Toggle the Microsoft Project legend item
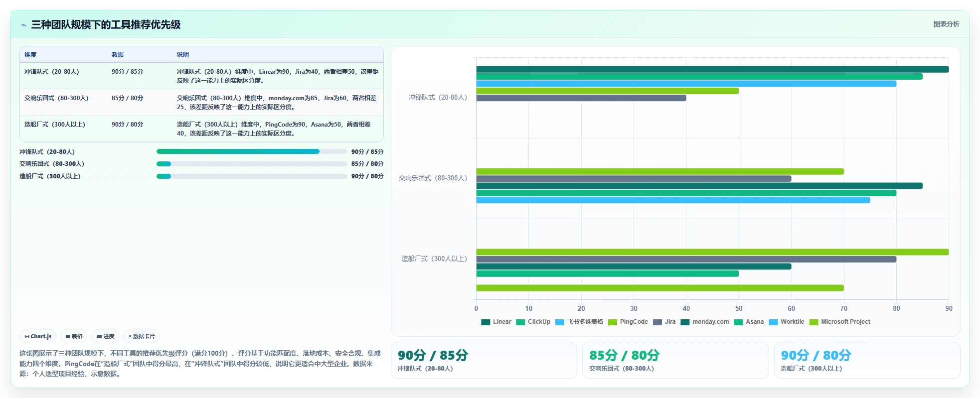 pyautogui.click(x=840, y=322)
